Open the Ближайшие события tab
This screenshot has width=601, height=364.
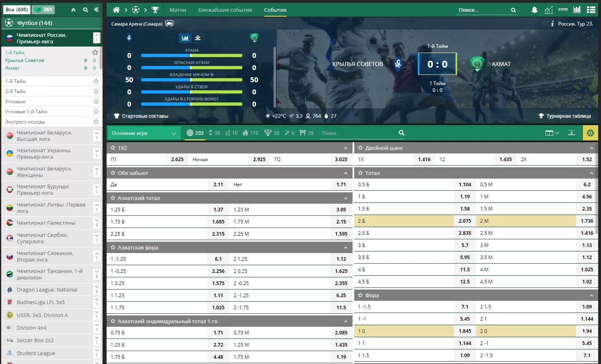225,10
